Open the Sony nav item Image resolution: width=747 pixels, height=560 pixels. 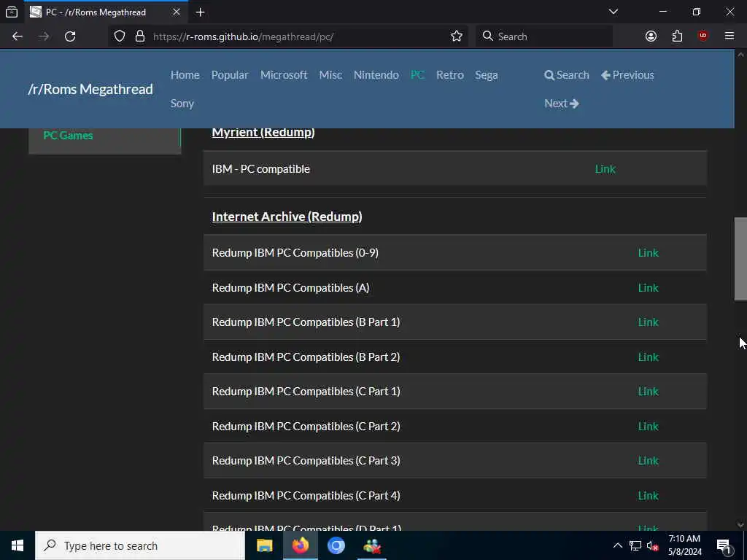pos(182,104)
